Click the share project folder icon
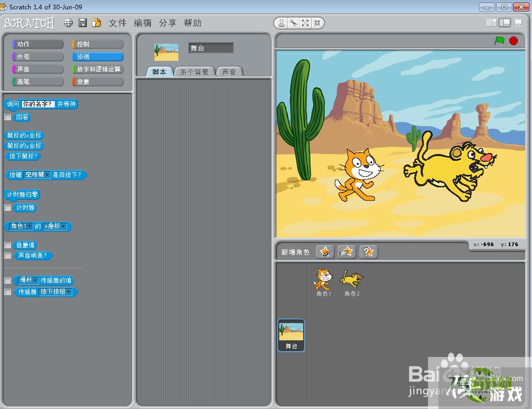The height and width of the screenshot is (409, 532). pyautogui.click(x=96, y=23)
